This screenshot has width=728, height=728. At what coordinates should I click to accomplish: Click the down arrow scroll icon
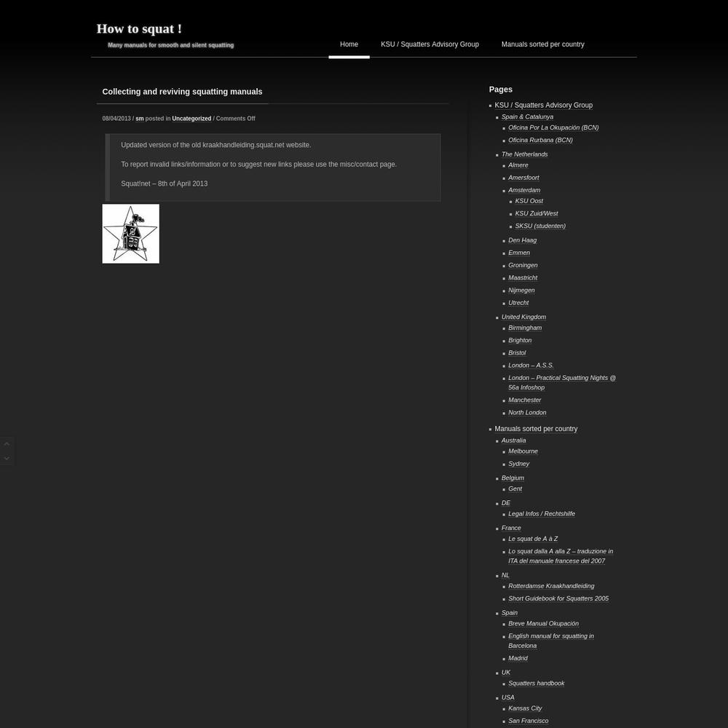pos(7,459)
